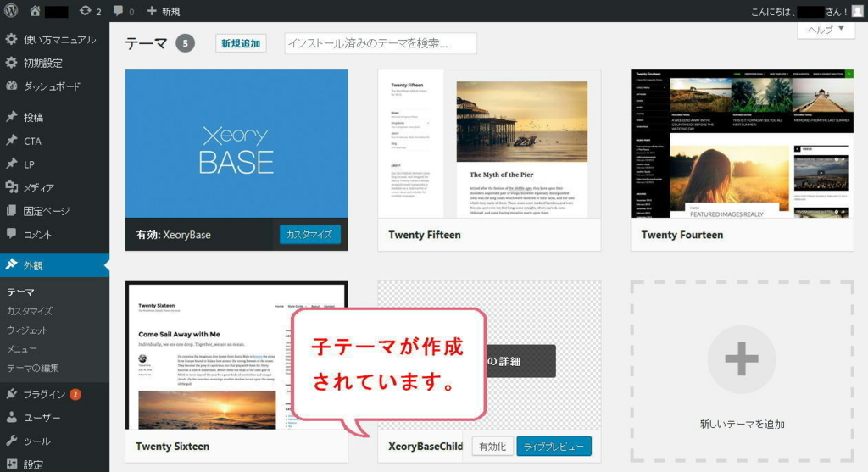
Task: Click the 固定ページ pages icon
Action: (11, 211)
